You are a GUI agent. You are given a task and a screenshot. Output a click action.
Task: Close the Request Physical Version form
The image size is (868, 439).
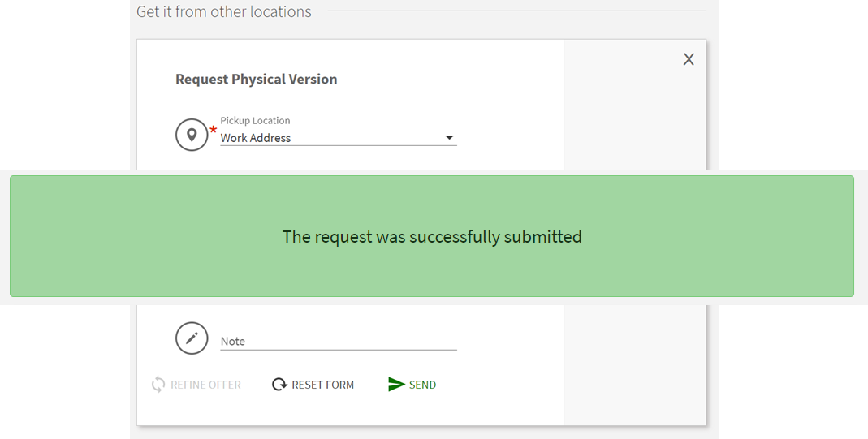689,59
